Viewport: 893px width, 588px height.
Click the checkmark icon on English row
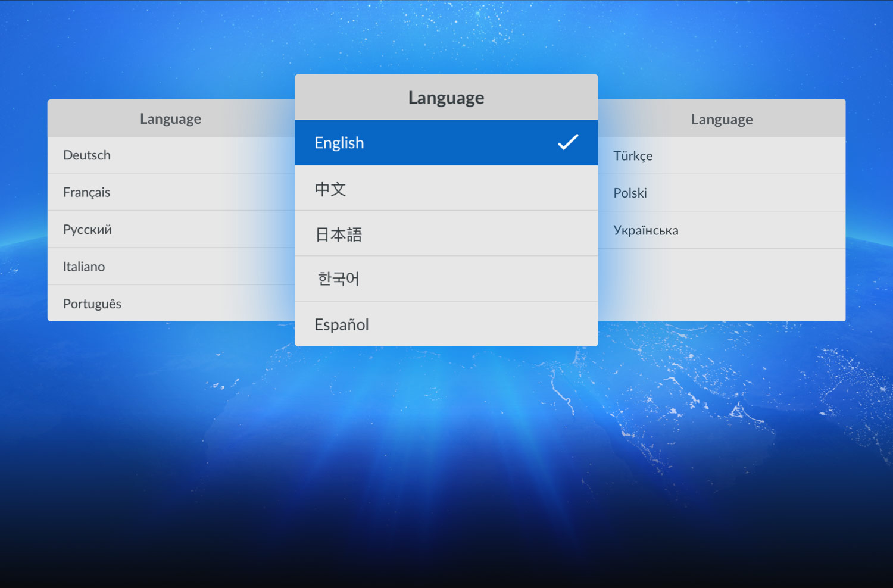click(567, 142)
